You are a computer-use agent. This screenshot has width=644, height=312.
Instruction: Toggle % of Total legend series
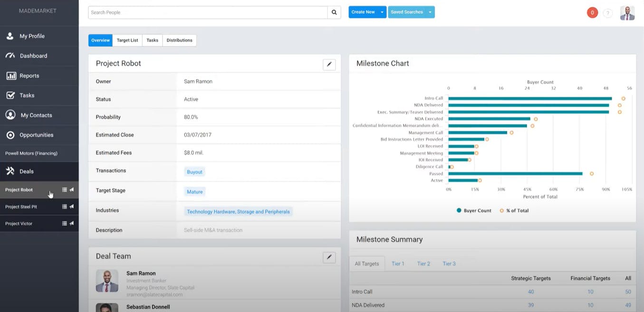[x=514, y=210]
